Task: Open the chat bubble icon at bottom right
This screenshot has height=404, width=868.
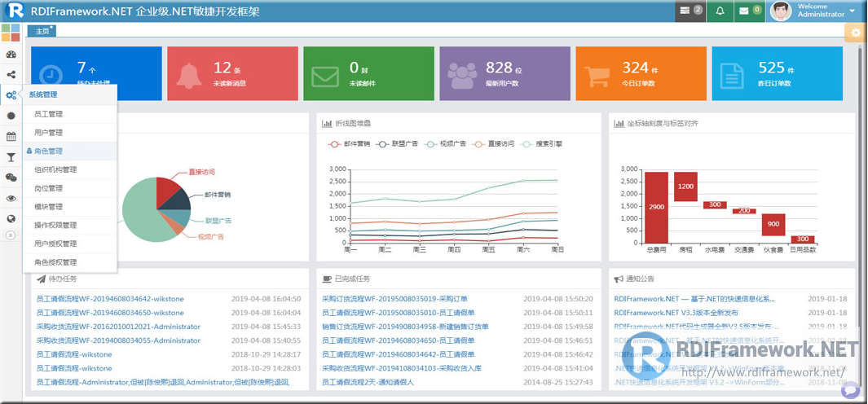Action: tap(850, 391)
